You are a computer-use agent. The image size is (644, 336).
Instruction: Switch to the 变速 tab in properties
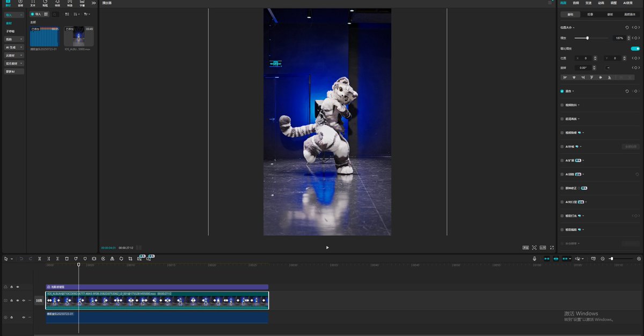(x=588, y=3)
